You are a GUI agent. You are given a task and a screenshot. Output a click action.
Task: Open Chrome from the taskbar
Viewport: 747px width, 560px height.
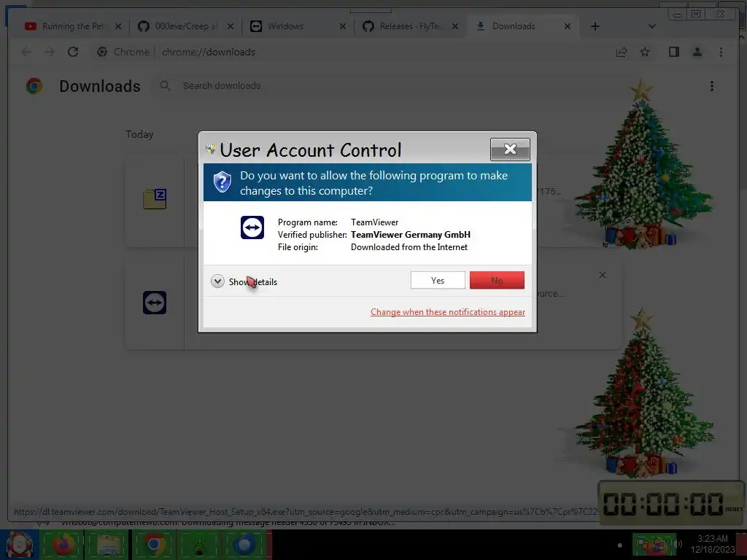point(153,545)
